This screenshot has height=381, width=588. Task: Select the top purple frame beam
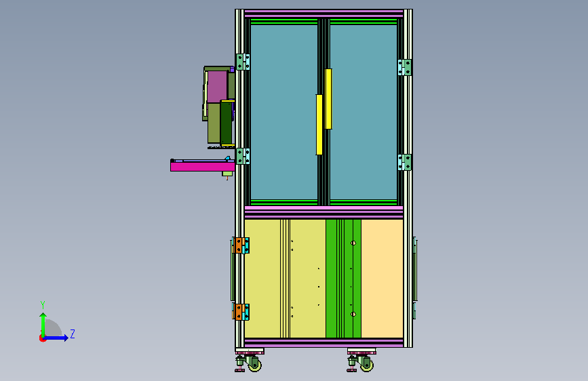(324, 14)
